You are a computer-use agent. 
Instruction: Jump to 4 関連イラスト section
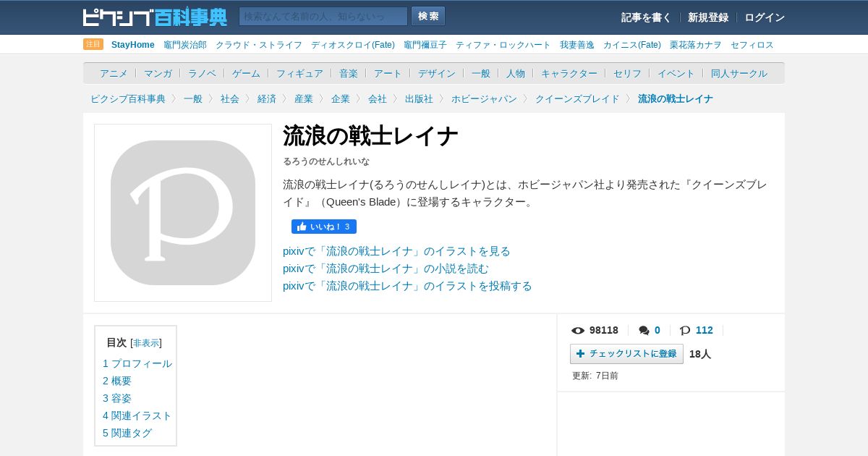coord(137,415)
